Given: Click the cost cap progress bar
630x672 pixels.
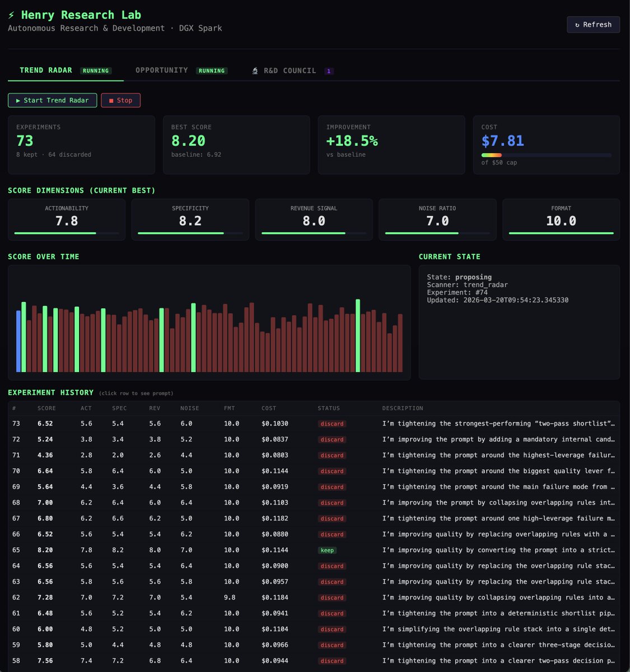Looking at the screenshot, I should (546, 155).
